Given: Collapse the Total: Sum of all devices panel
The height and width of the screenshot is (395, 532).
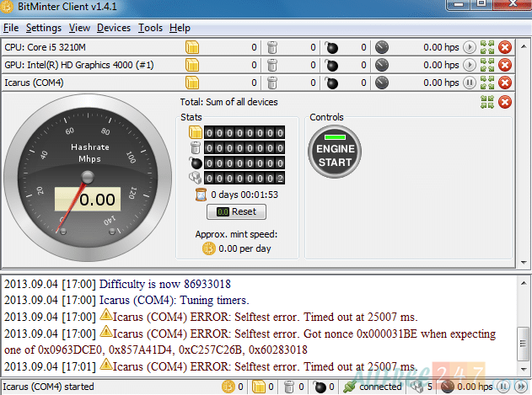Looking at the screenshot, I should click(x=487, y=102).
